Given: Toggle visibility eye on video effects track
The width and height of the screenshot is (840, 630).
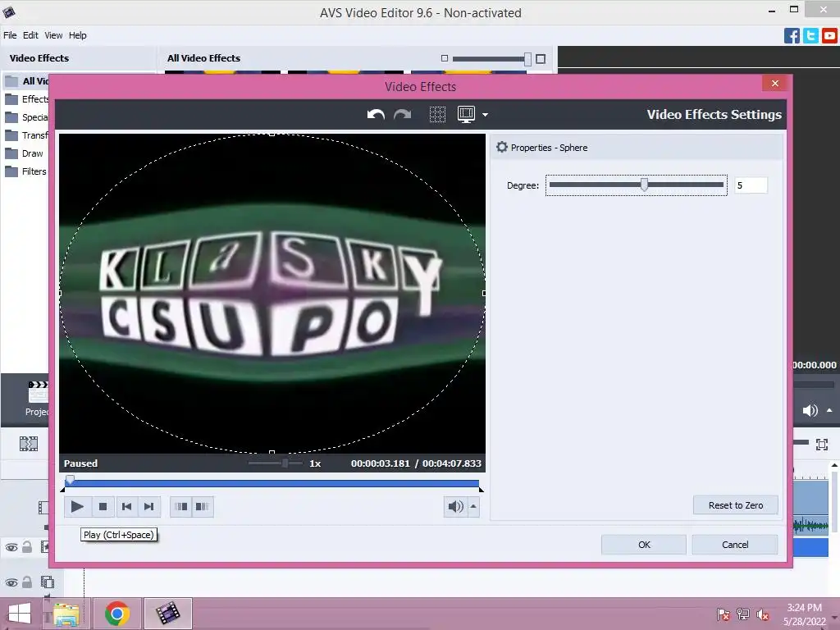Looking at the screenshot, I should point(11,547).
